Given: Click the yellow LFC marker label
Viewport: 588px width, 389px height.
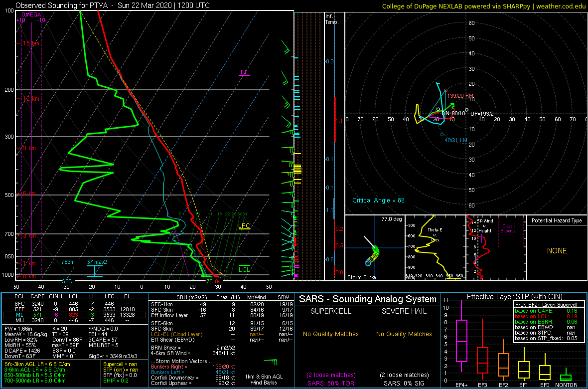Looking at the screenshot, I should 244,226.
